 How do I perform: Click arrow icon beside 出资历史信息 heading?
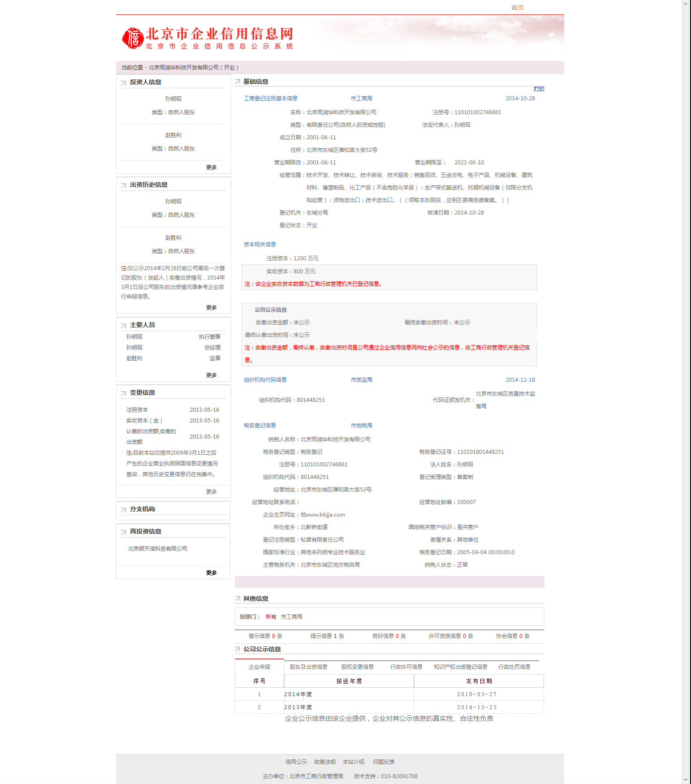coord(123,185)
